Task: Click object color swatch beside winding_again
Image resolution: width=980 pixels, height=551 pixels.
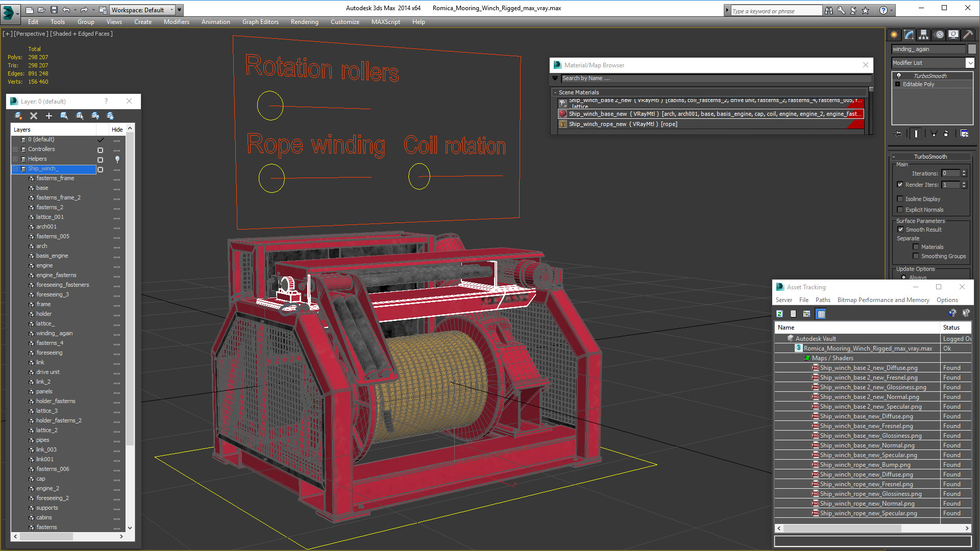Action: pos(972,49)
